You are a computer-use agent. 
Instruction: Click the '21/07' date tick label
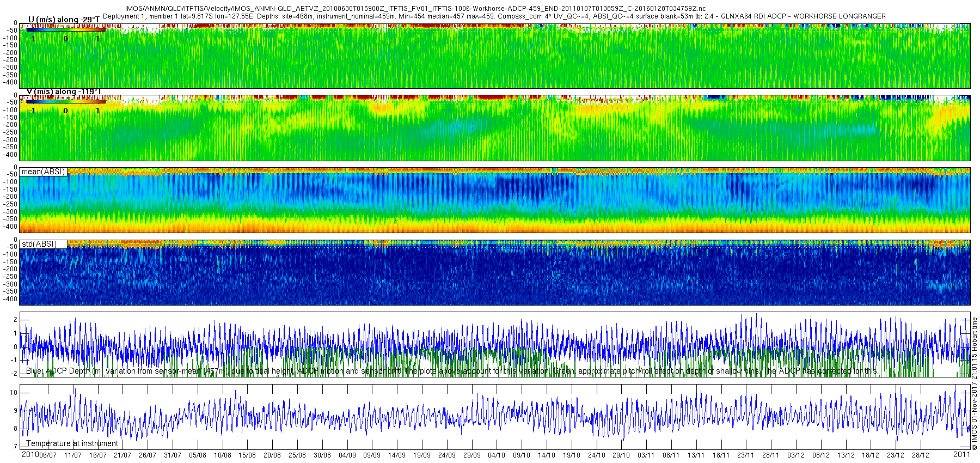pyautogui.click(x=122, y=455)
